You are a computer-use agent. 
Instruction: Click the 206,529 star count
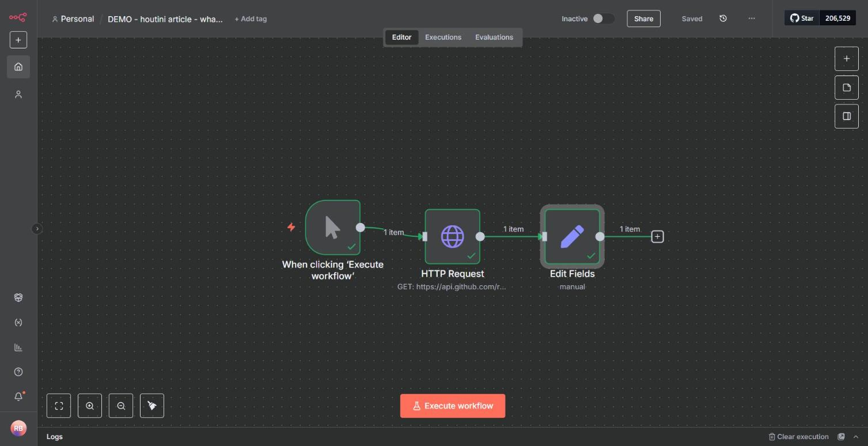click(837, 18)
